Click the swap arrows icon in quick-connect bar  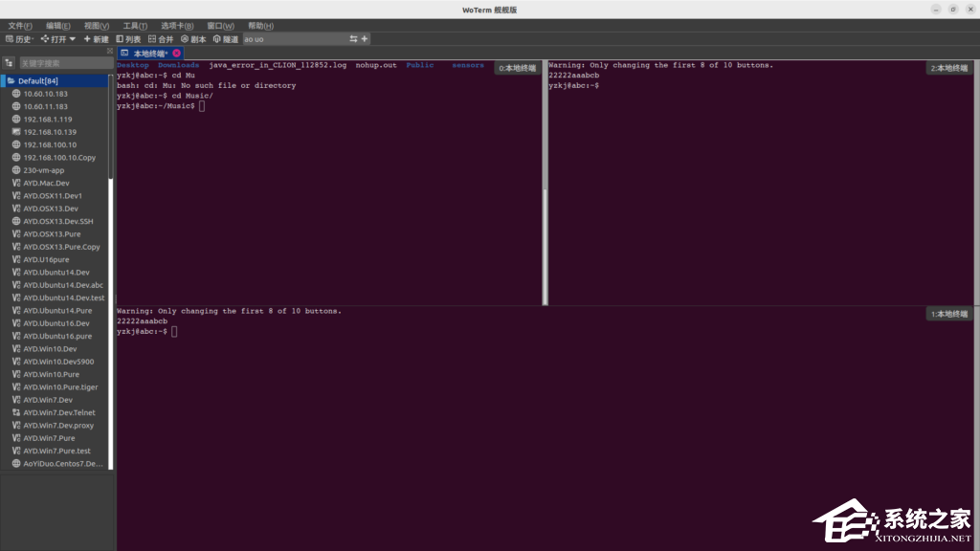(x=354, y=38)
